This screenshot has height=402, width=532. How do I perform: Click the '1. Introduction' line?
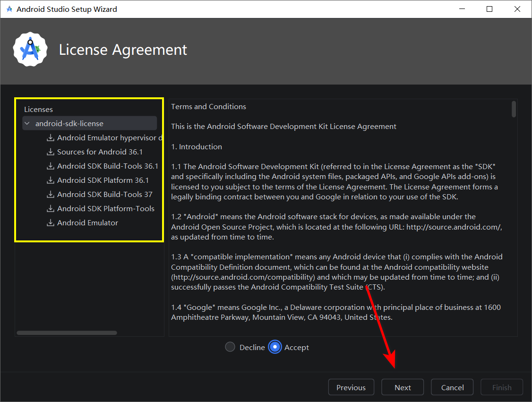[197, 146]
